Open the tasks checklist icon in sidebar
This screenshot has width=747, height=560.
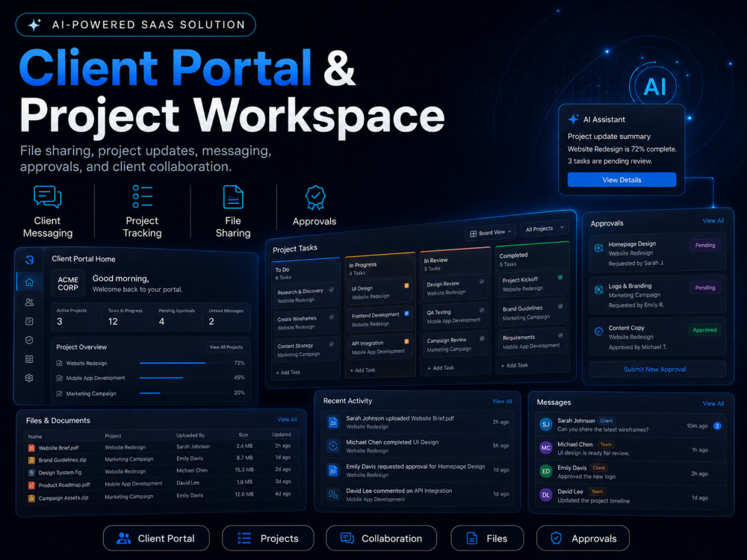point(29,321)
